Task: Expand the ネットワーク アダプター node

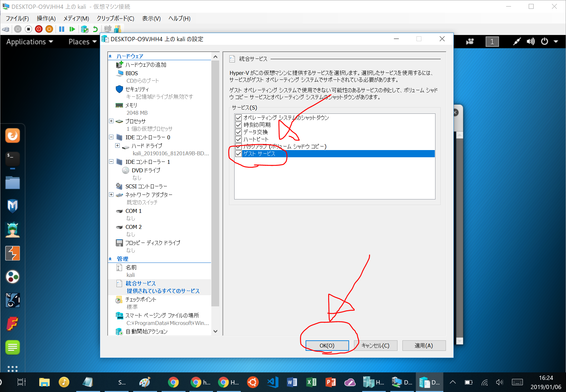Action: pyautogui.click(x=111, y=195)
